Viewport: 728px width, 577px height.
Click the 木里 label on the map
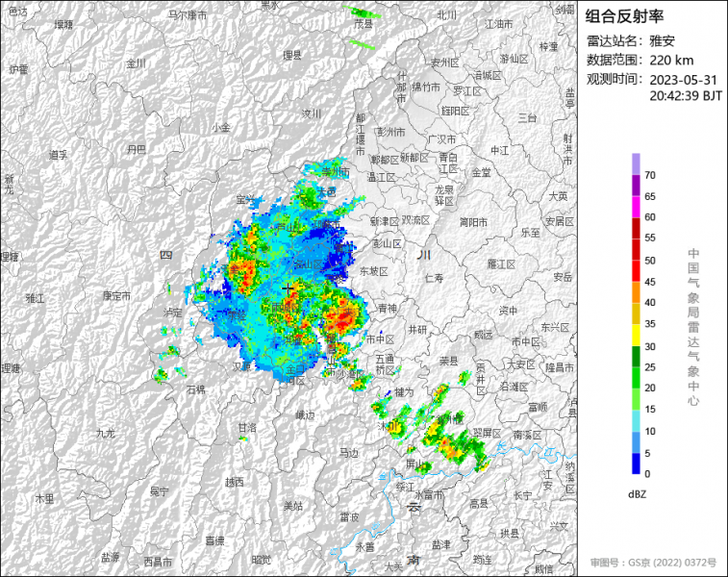[44, 498]
